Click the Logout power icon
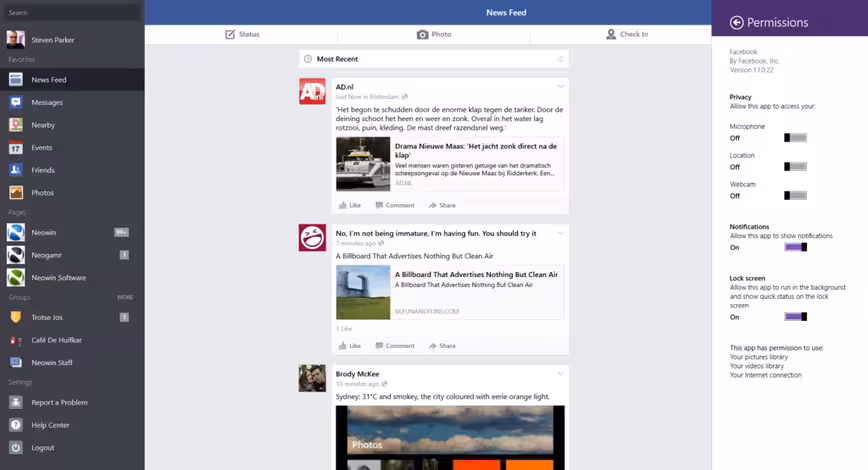 point(16,447)
